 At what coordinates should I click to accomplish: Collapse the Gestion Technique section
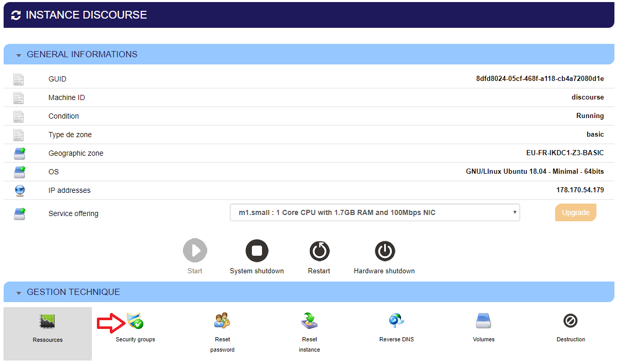coord(19,293)
